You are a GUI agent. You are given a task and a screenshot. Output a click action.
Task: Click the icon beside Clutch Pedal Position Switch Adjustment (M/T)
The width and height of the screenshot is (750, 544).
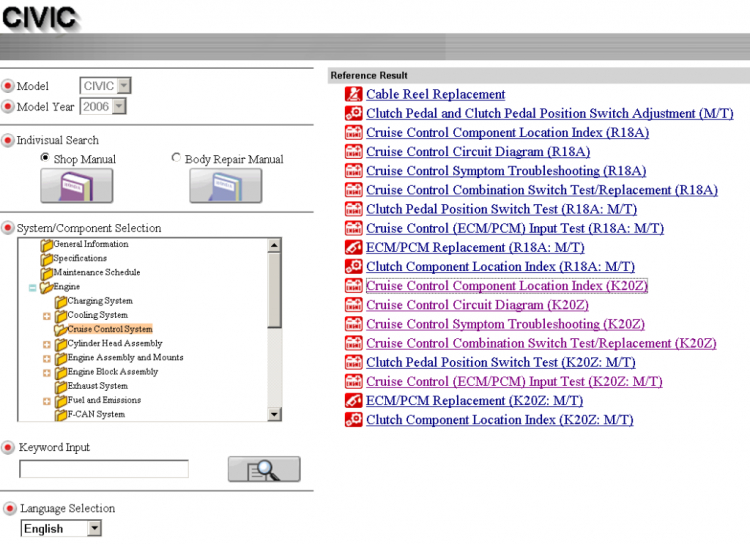(353, 113)
